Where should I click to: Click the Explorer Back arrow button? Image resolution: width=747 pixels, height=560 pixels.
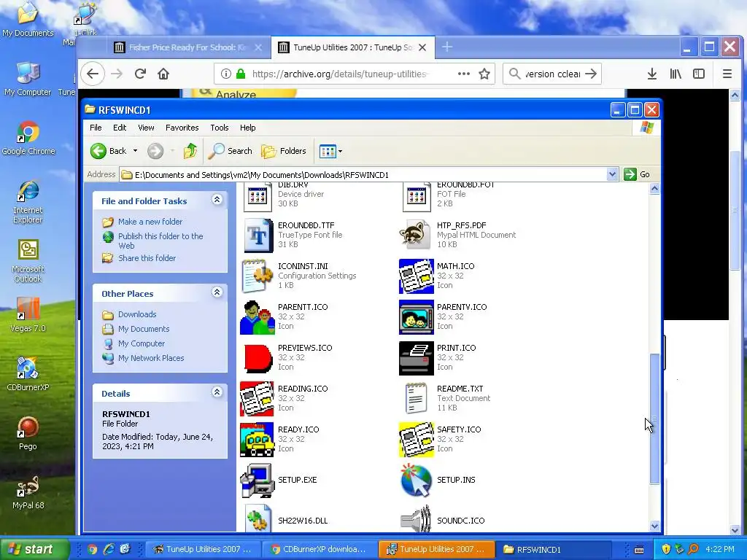pos(109,151)
